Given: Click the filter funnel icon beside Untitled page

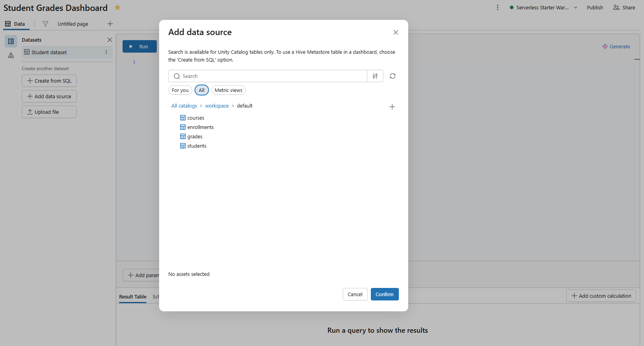Looking at the screenshot, I should pos(46,24).
